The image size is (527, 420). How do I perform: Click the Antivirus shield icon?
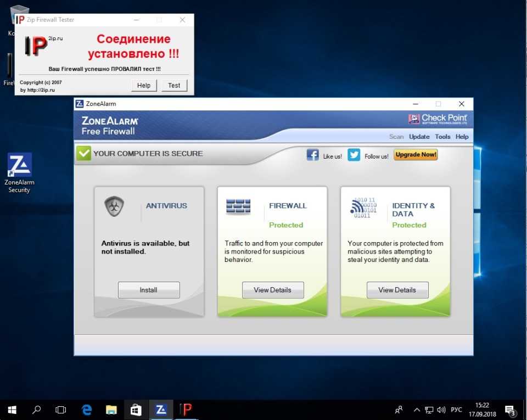point(114,206)
